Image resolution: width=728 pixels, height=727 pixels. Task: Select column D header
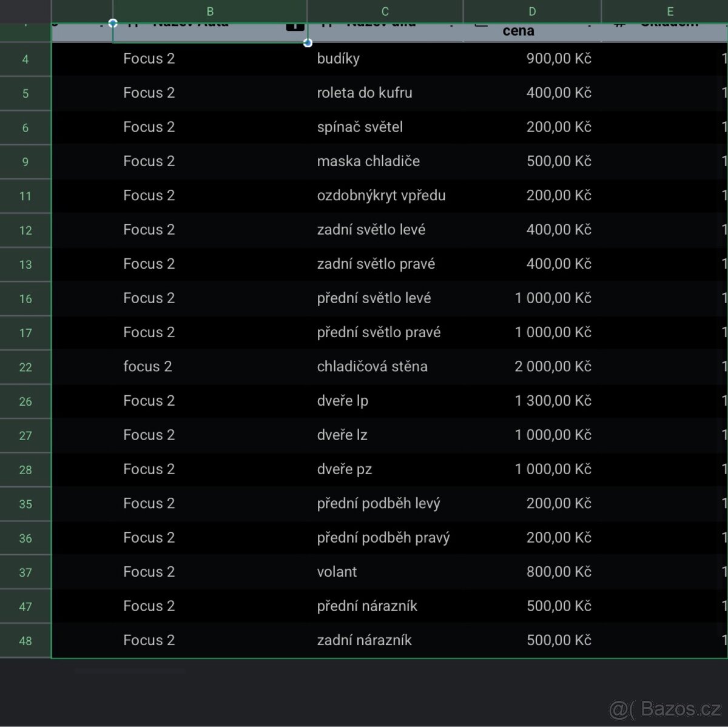click(532, 12)
